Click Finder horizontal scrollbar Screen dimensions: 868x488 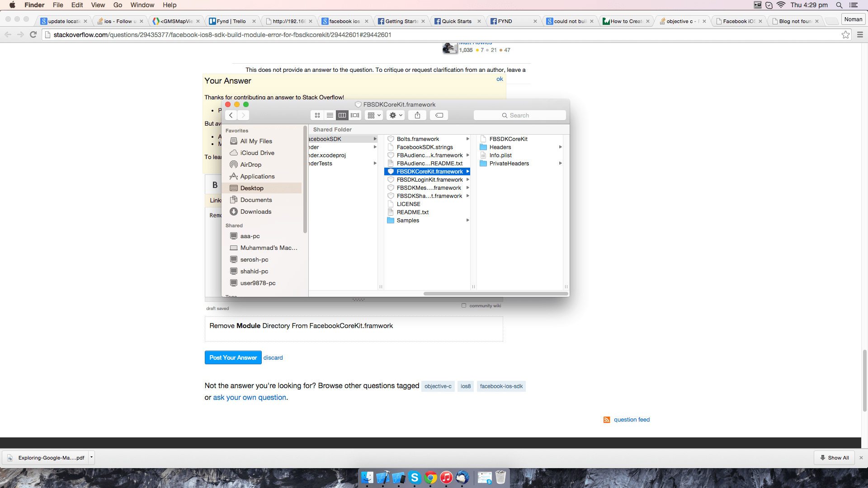click(495, 294)
